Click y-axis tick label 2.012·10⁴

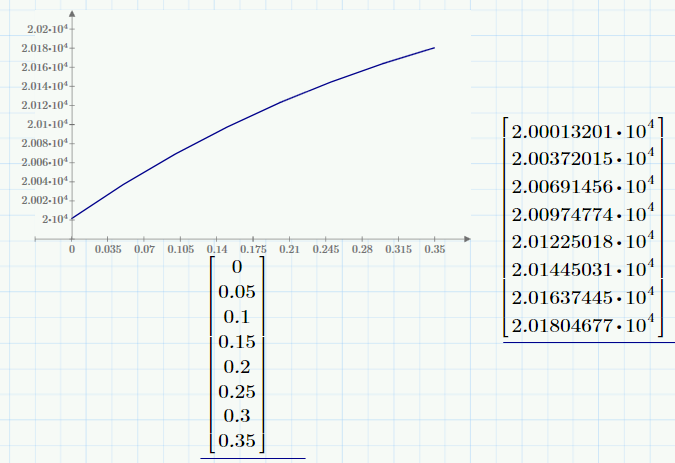(45, 105)
